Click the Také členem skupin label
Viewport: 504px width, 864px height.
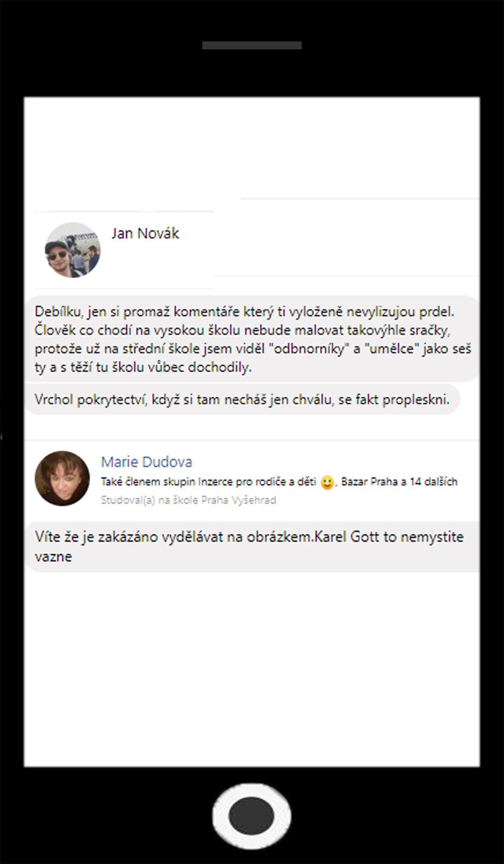pyautogui.click(x=148, y=482)
